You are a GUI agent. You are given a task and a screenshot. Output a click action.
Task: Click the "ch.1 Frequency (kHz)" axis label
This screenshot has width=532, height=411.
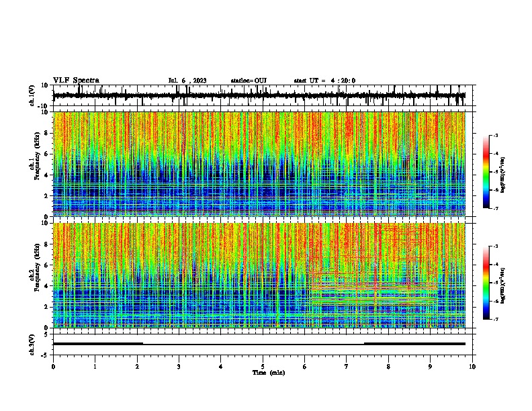[x=35, y=156]
